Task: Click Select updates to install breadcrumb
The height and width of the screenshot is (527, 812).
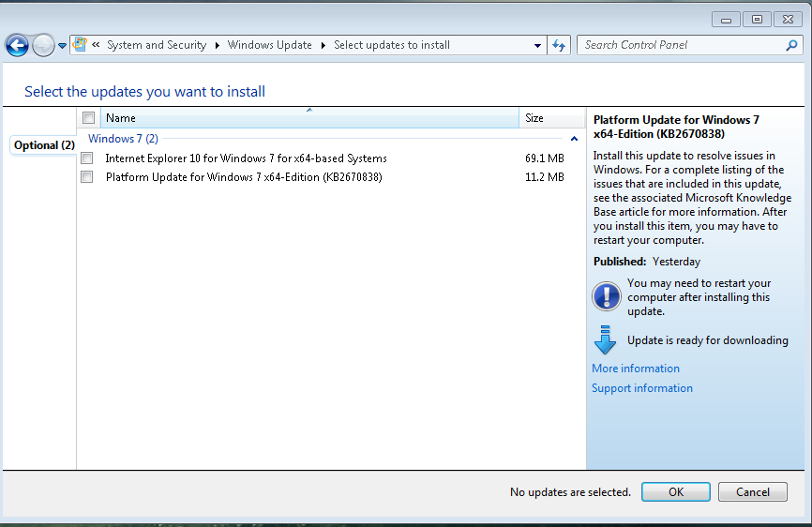Action: point(392,45)
